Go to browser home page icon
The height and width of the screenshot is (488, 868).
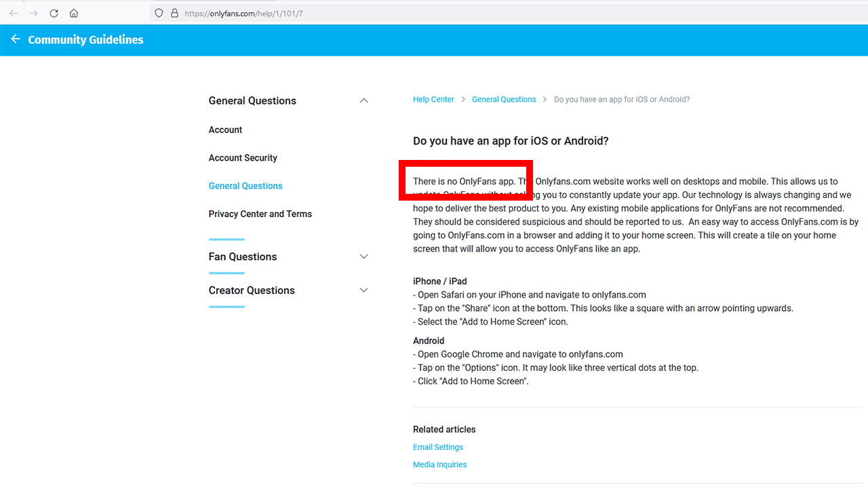point(74,13)
